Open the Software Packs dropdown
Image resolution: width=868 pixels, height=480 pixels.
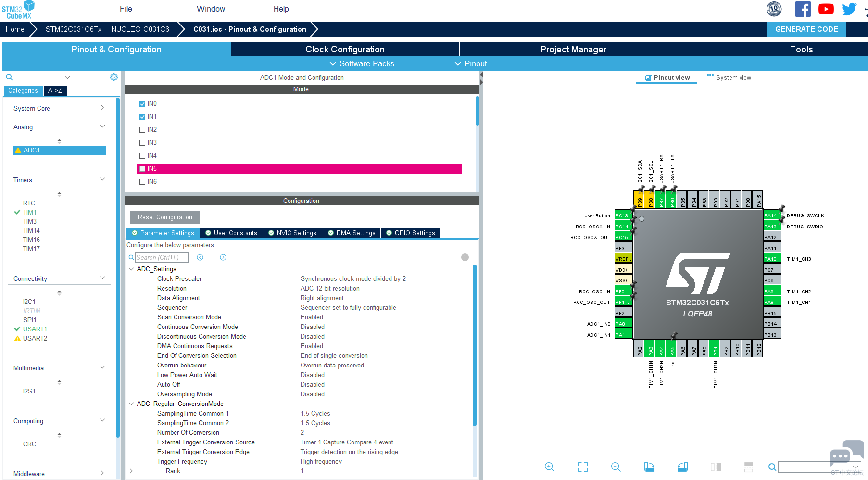pyautogui.click(x=362, y=63)
